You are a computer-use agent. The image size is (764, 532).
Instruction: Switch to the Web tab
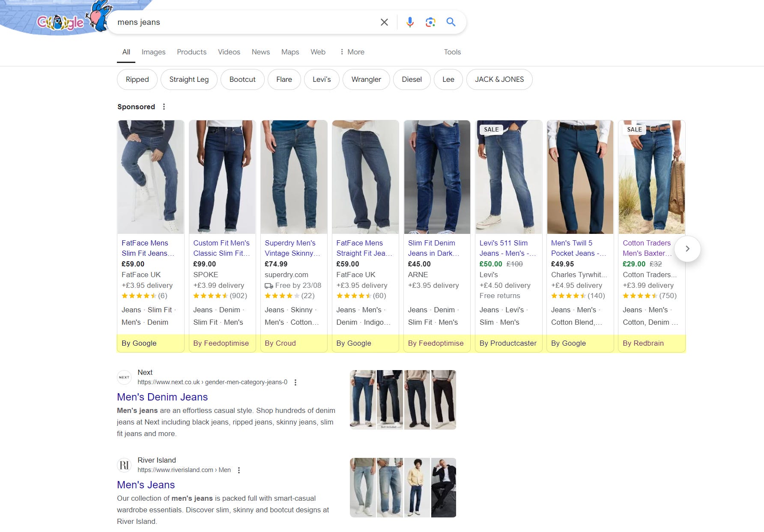coord(318,52)
